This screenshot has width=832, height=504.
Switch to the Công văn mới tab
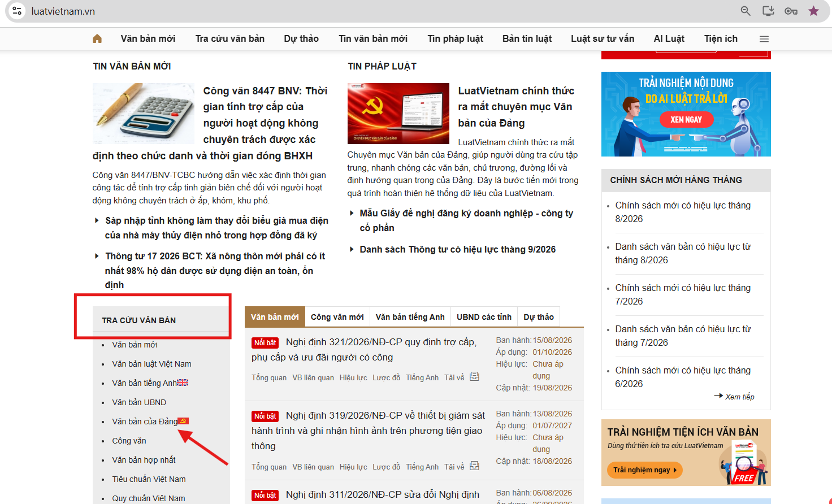pyautogui.click(x=337, y=317)
